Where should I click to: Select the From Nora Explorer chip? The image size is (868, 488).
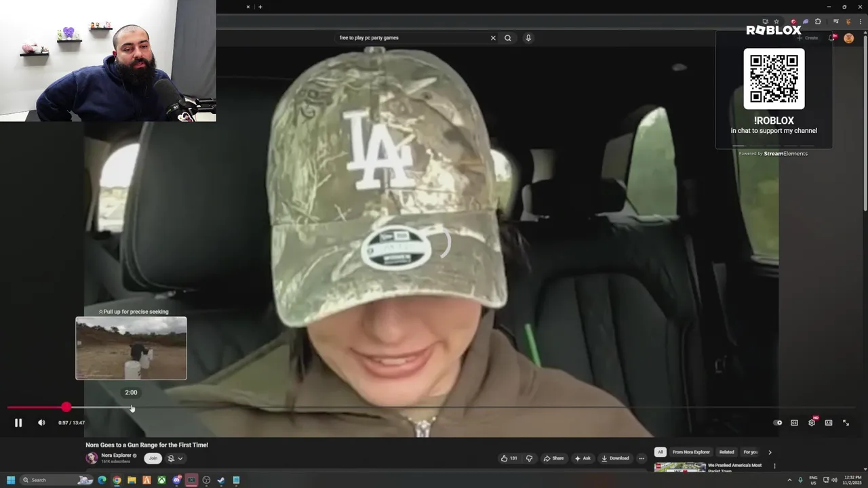pos(691,452)
